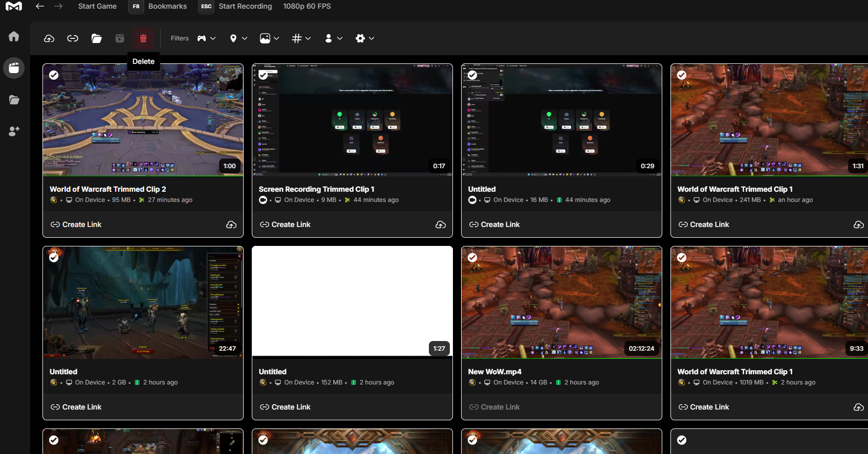
Task: Click the F8 hotkey badge
Action: 136,7
